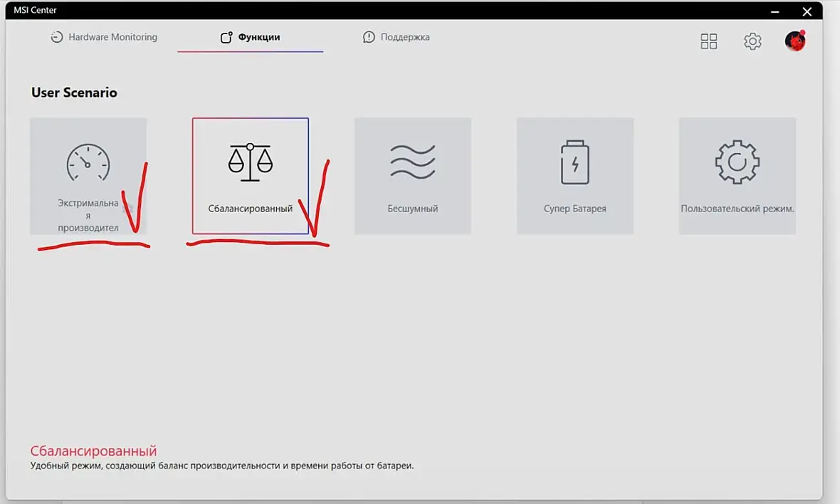The image size is (840, 504).
Task: Go to the Поддержка tab
Action: pyautogui.click(x=397, y=37)
